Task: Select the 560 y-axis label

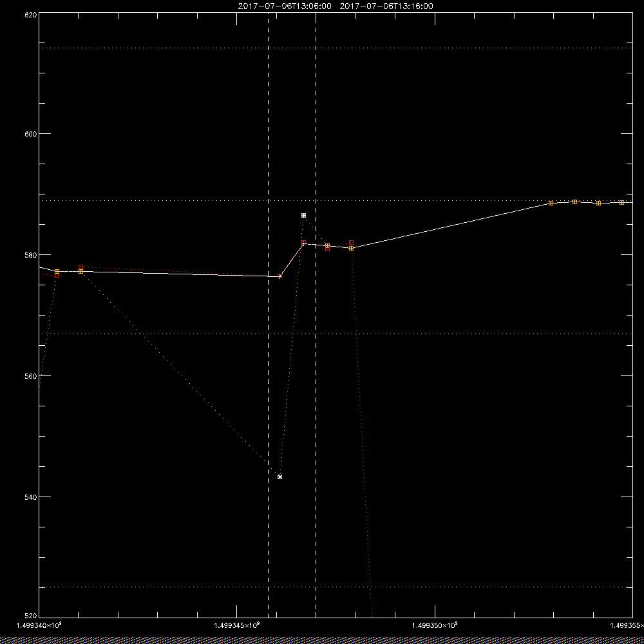Action: pyautogui.click(x=31, y=376)
